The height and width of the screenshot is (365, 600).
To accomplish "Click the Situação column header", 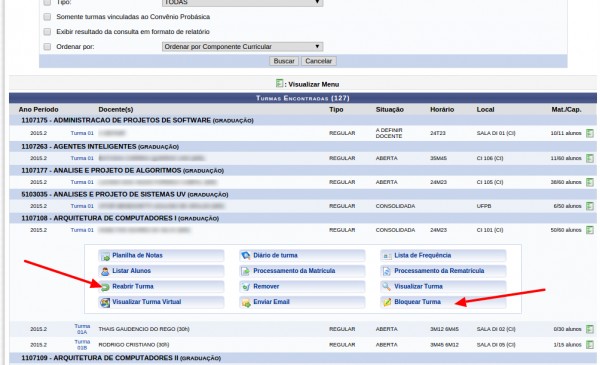I will pos(390,109).
